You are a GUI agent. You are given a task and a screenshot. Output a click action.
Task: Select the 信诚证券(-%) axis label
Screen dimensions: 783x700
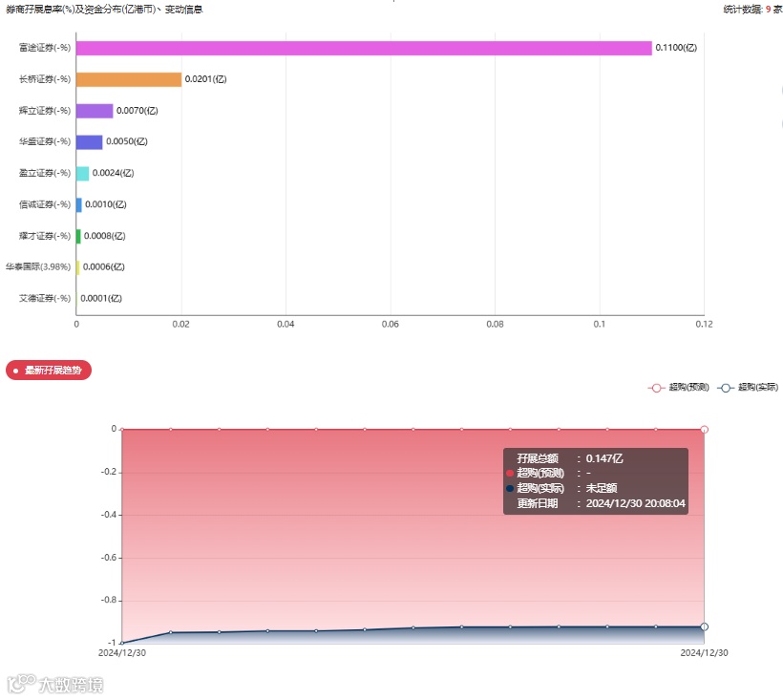coord(45,204)
